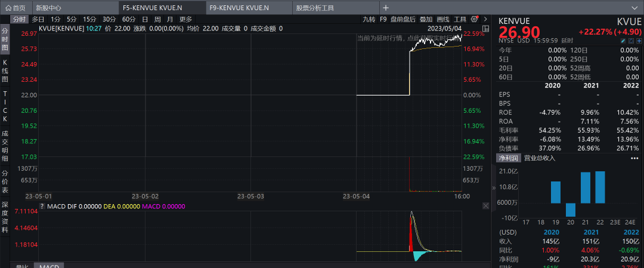Select the 60分 period button
This screenshot has height=268, width=644.
pyautogui.click(x=129, y=19)
